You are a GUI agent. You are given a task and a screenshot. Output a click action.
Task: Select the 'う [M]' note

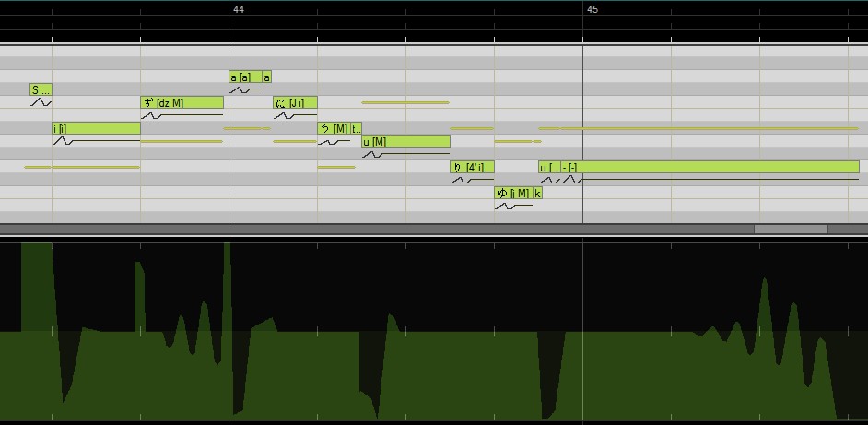[x=334, y=128]
